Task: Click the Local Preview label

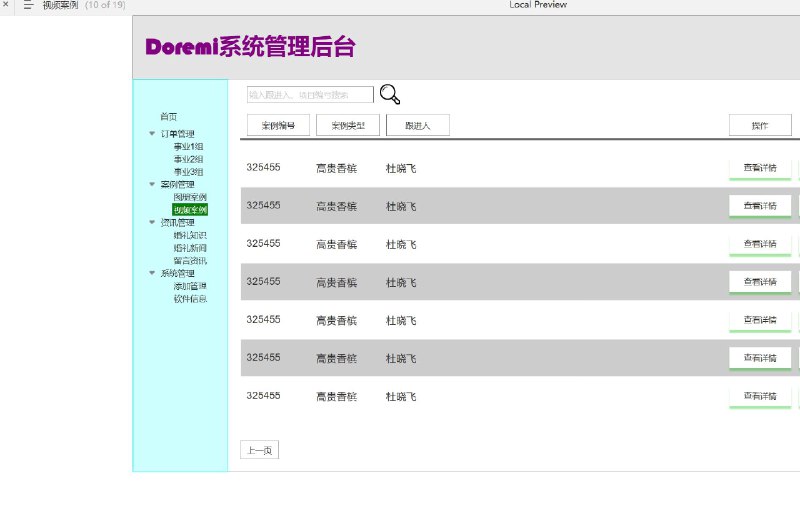Action: (538, 5)
